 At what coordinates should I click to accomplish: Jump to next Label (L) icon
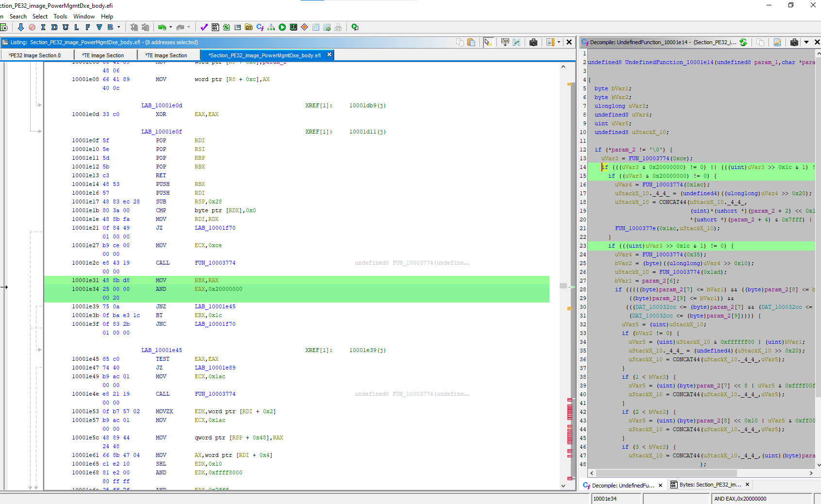click(x=76, y=27)
